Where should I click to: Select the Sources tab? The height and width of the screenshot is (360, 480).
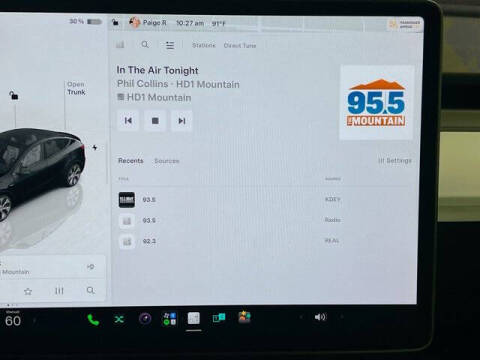pyautogui.click(x=167, y=161)
